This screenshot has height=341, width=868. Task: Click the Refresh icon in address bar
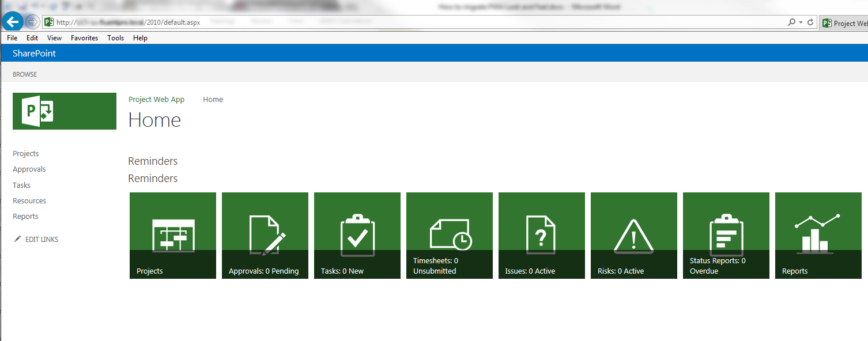tap(810, 22)
